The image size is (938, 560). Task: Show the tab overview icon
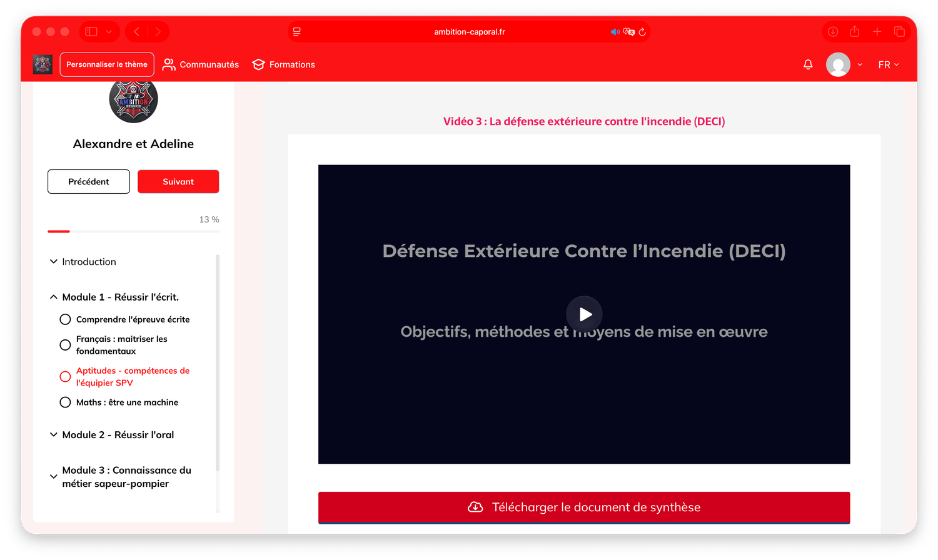click(x=899, y=32)
